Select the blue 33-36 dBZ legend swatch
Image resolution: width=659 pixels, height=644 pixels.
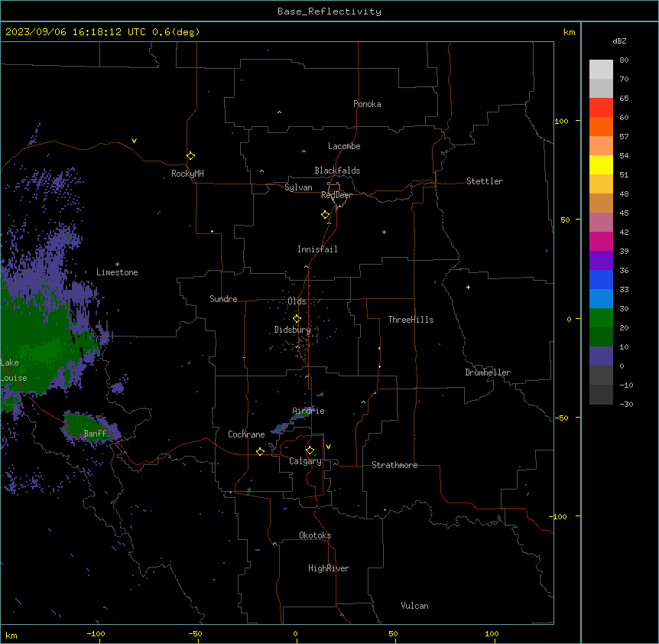pos(601,280)
